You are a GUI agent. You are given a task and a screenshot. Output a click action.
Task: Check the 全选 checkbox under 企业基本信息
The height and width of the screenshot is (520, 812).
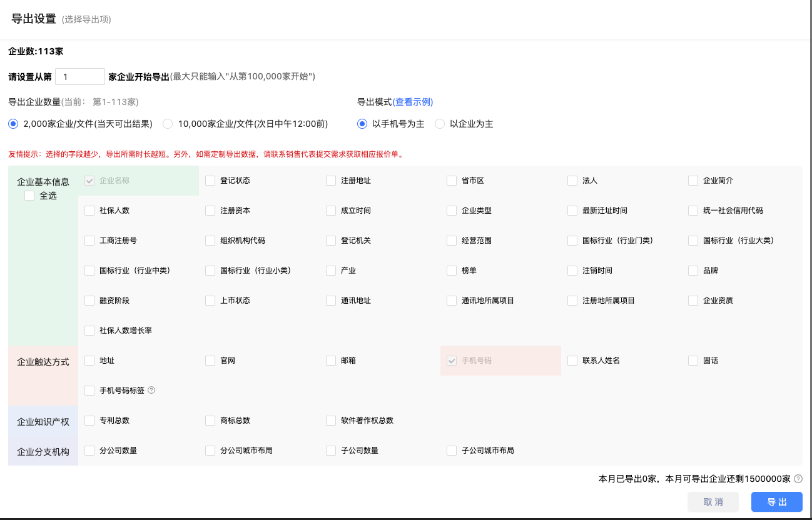click(29, 196)
